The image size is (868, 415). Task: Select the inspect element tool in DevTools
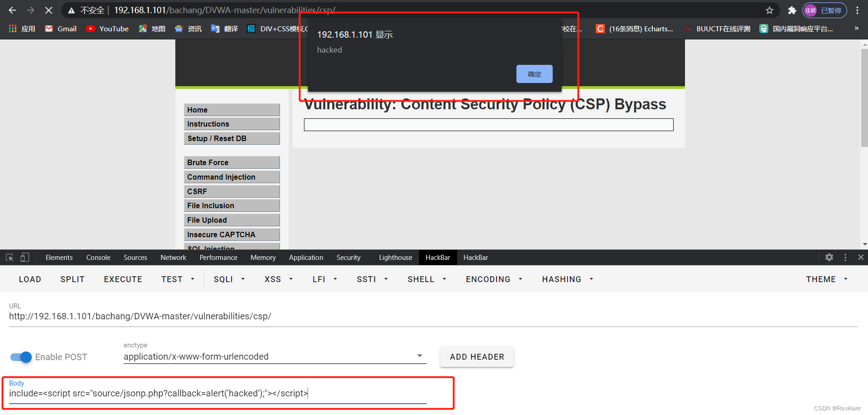coord(10,257)
